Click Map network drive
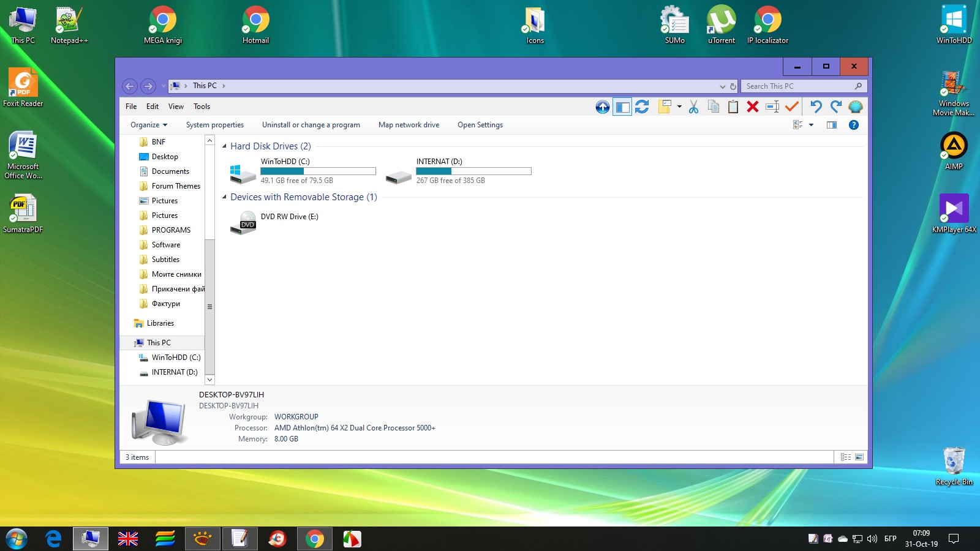Viewport: 980px width, 551px height. point(409,125)
